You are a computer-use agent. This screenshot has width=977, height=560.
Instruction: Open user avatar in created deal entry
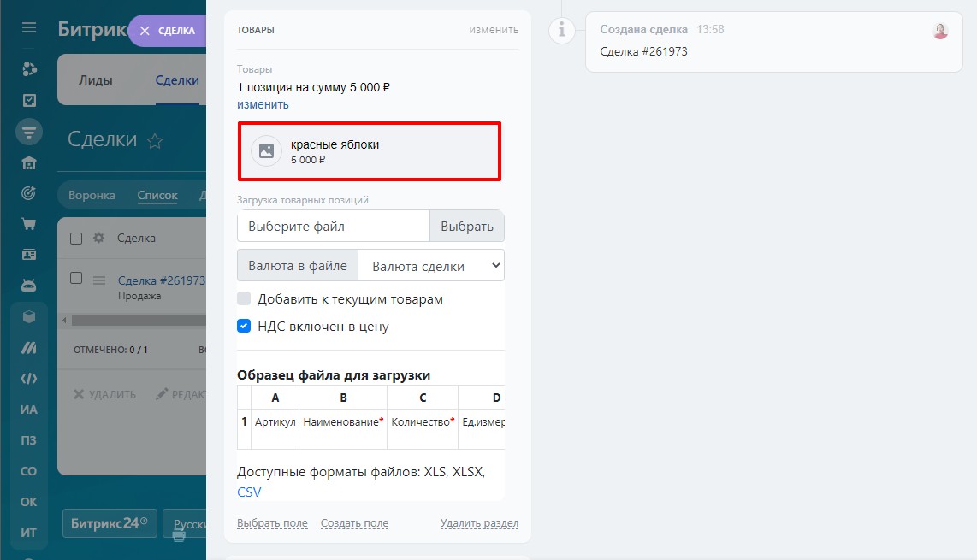940,31
